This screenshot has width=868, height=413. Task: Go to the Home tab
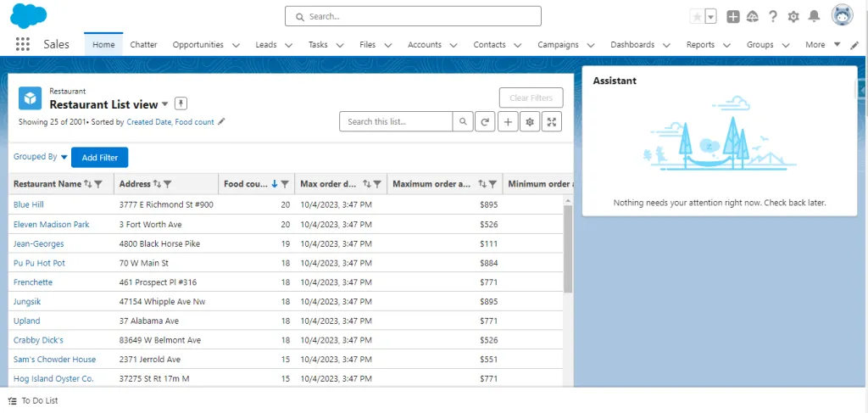click(103, 44)
